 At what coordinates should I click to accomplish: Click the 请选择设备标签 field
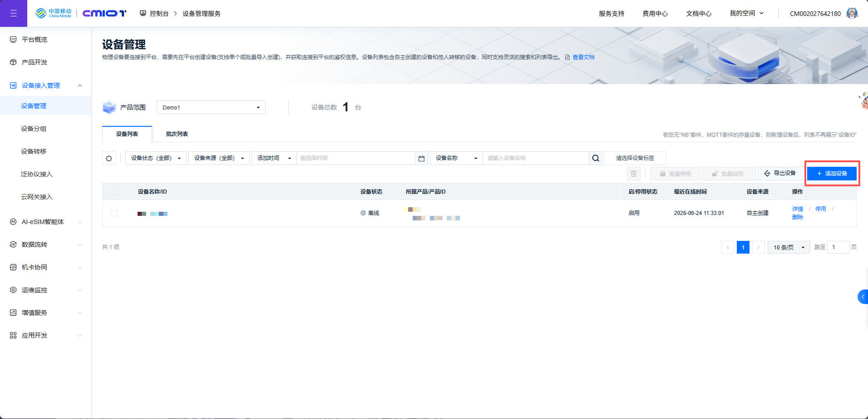(635, 158)
